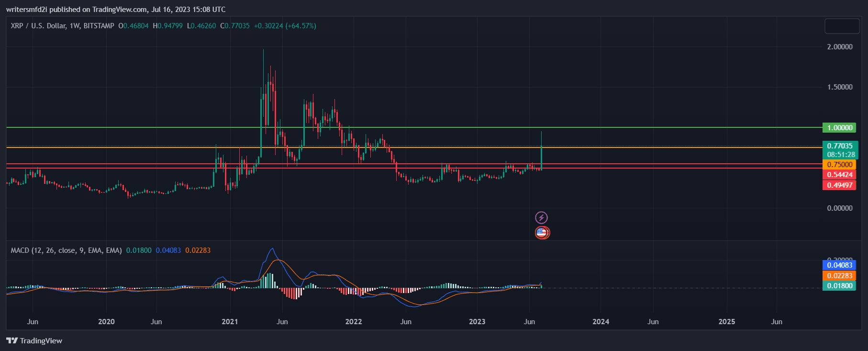Click the green 1.00000 price label
The height and width of the screenshot is (351, 868).
[839, 128]
